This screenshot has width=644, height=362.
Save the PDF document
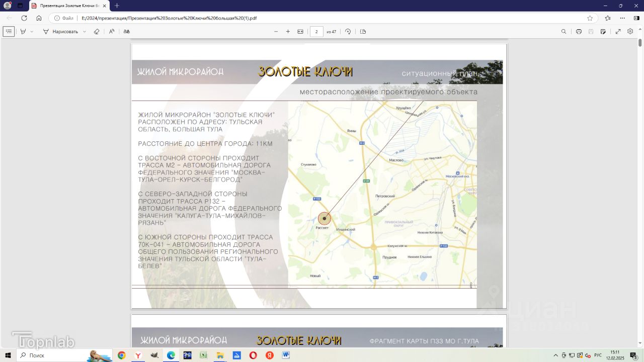pos(591,31)
